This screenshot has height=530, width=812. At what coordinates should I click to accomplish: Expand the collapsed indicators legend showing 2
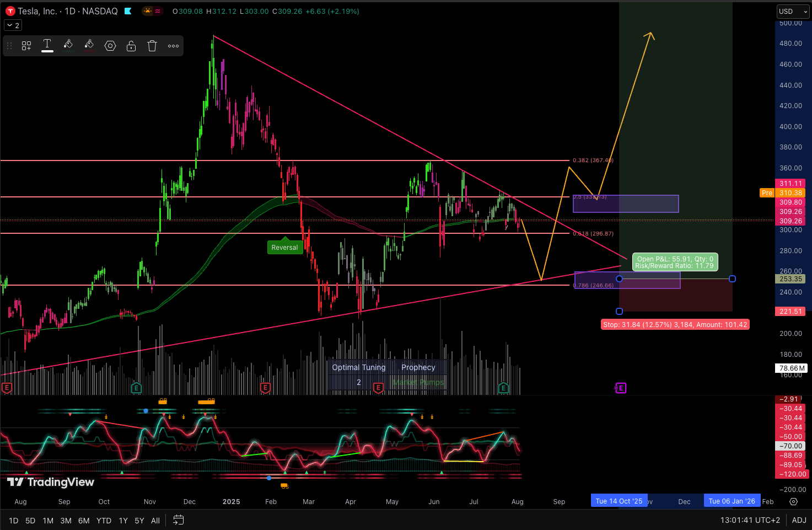13,25
